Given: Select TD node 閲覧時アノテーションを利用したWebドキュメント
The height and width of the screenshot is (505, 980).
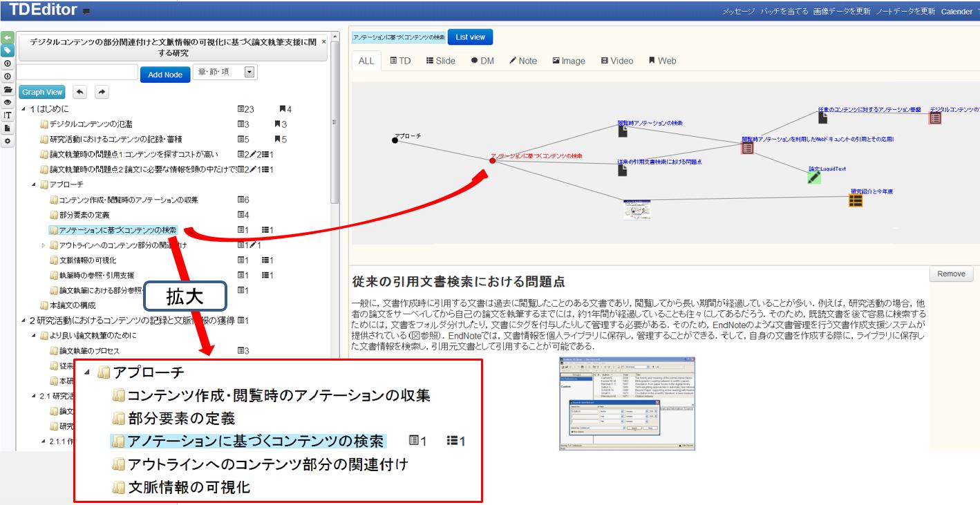Looking at the screenshot, I should pyautogui.click(x=747, y=148).
